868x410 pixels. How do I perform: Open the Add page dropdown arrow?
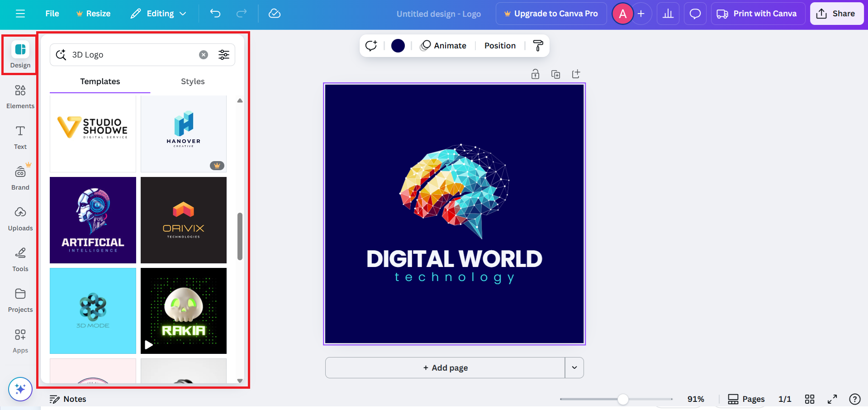574,367
